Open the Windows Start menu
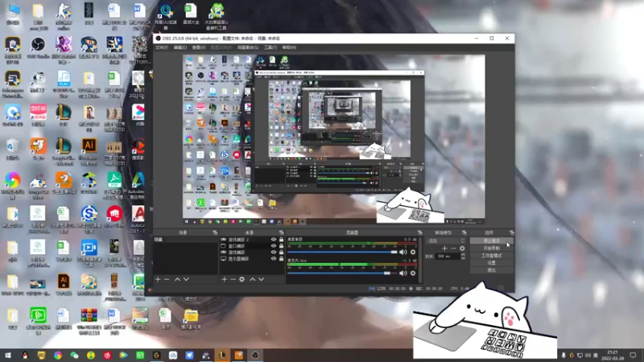644x362 pixels. tap(8, 355)
